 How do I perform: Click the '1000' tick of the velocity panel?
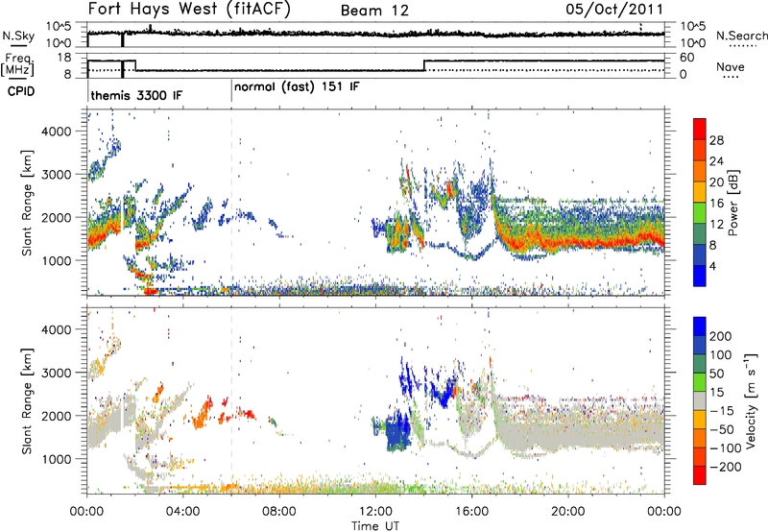56,459
